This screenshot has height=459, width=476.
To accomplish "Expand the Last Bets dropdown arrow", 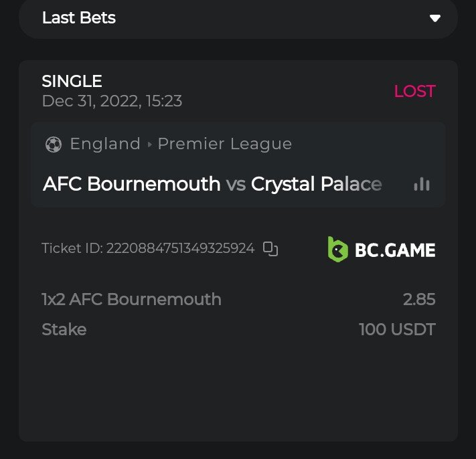I will 435,18.
